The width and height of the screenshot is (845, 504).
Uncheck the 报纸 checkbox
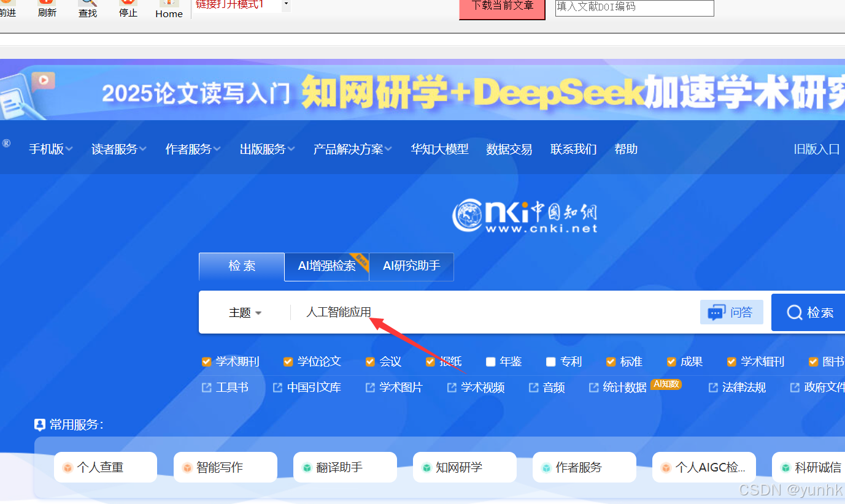coord(431,362)
